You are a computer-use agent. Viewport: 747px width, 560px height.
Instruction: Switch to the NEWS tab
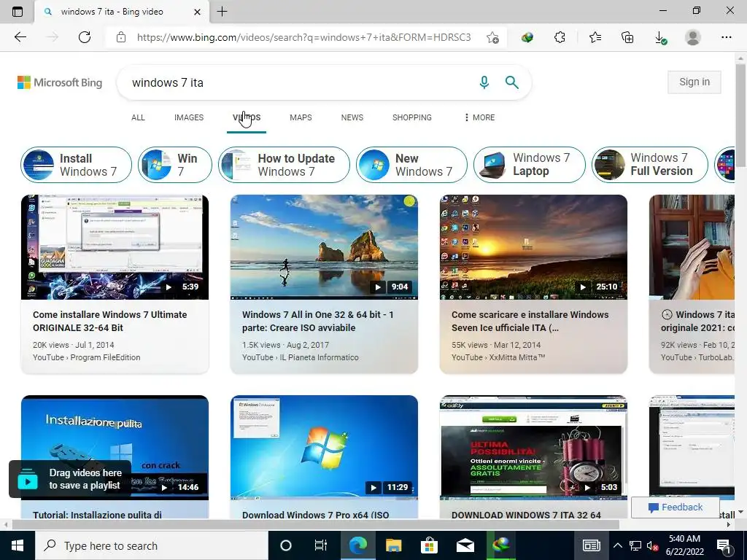[x=352, y=117]
